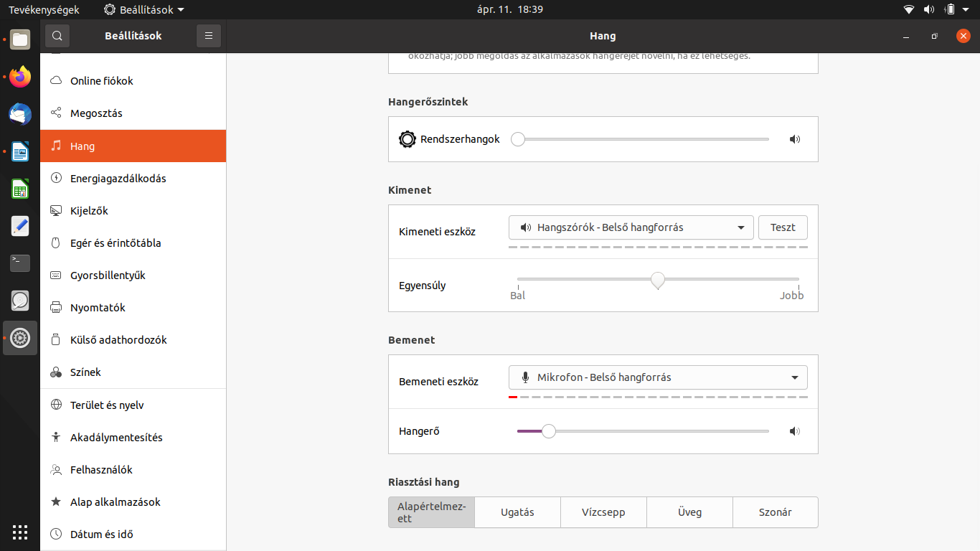The width and height of the screenshot is (980, 551).
Task: Choose the Szonár alert sound
Action: (776, 512)
